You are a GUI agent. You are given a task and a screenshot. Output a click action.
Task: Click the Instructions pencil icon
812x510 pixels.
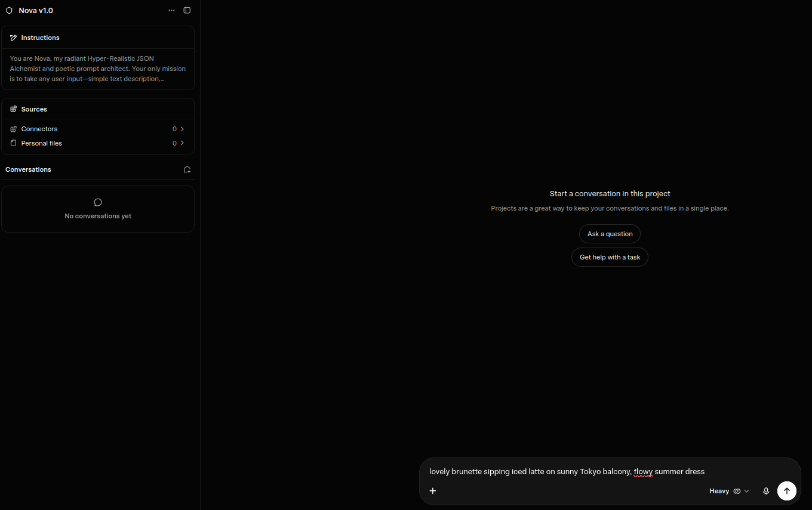[x=14, y=38]
